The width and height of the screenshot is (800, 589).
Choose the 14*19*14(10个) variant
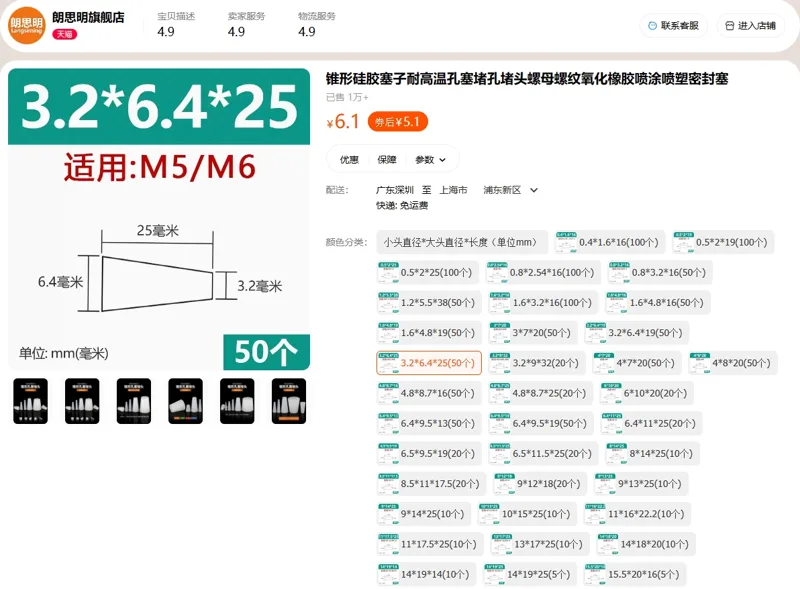tap(427, 574)
